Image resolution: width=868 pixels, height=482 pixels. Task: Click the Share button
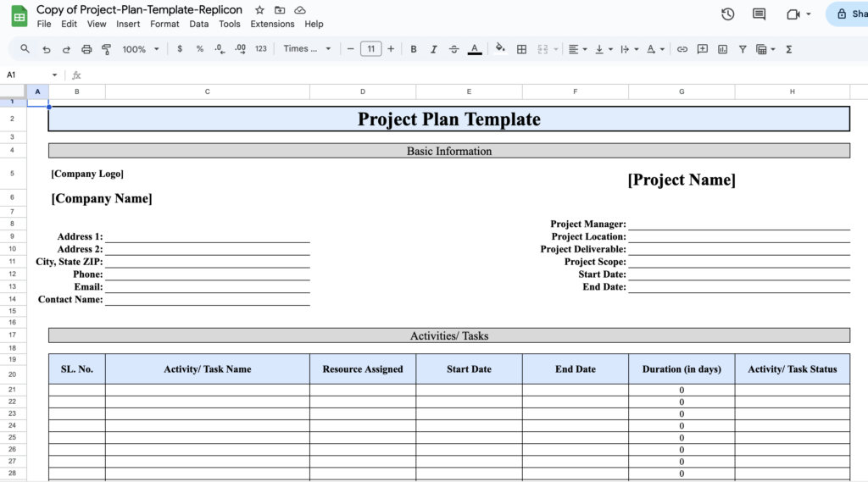(x=848, y=14)
